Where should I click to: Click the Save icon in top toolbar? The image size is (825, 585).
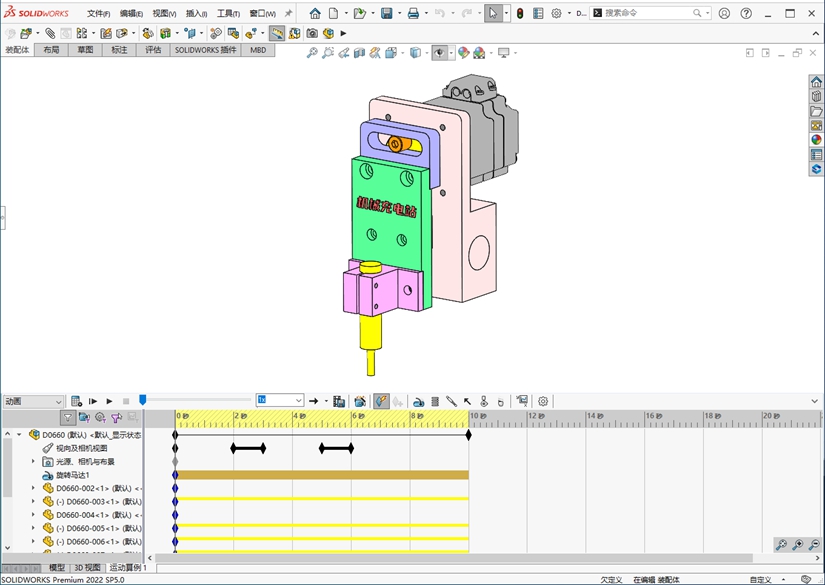[386, 14]
